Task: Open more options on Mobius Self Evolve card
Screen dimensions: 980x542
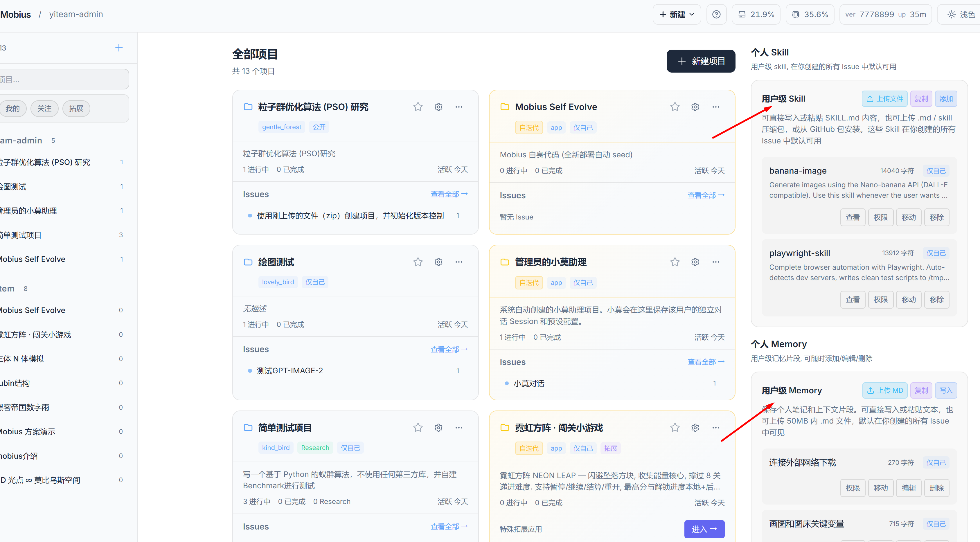Action: [x=715, y=107]
